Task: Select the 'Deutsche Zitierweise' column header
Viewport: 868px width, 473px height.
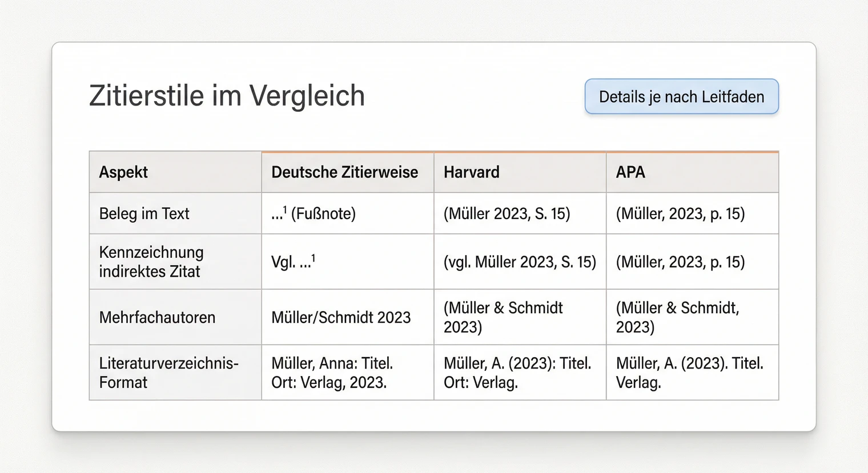Action: (x=344, y=172)
